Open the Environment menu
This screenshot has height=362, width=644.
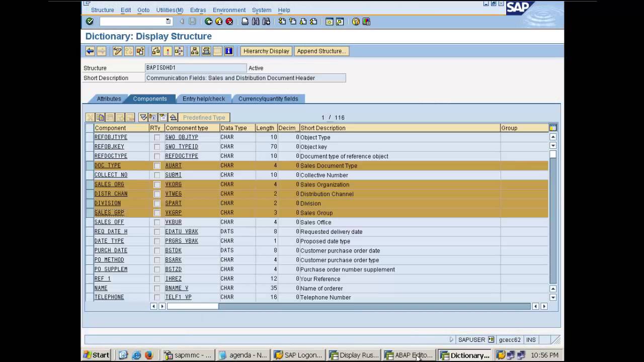pos(229,10)
